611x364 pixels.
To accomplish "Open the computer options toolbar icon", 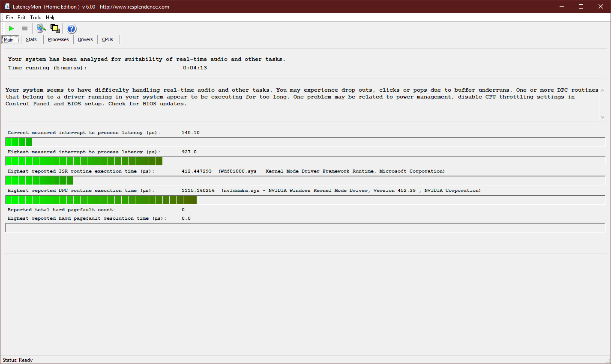I will tap(41, 29).
